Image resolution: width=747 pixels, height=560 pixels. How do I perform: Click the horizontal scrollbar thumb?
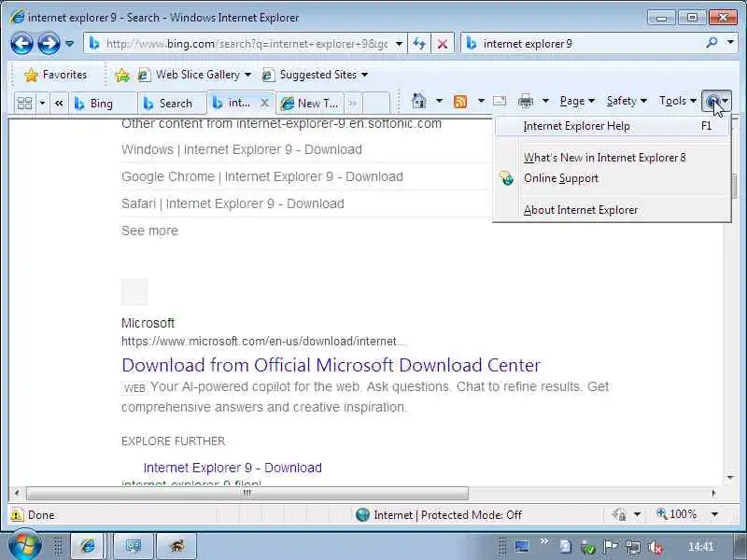coord(247,494)
